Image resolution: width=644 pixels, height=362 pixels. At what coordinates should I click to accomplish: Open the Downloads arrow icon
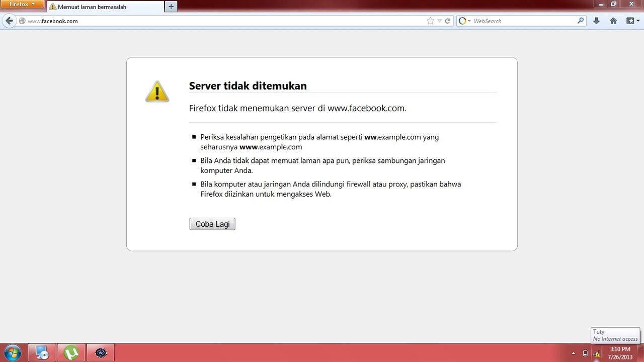[x=597, y=21]
